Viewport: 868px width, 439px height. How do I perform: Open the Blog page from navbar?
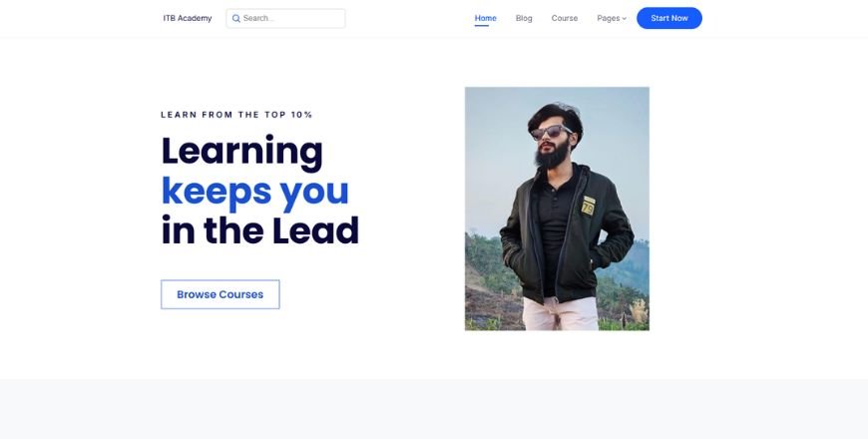[x=524, y=18]
